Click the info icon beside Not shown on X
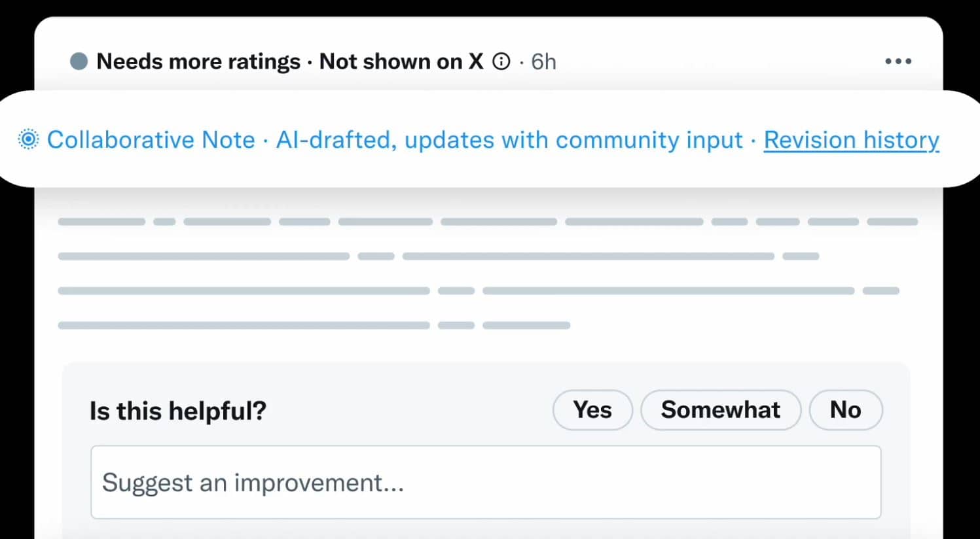The width and height of the screenshot is (980, 539). pyautogui.click(x=501, y=61)
